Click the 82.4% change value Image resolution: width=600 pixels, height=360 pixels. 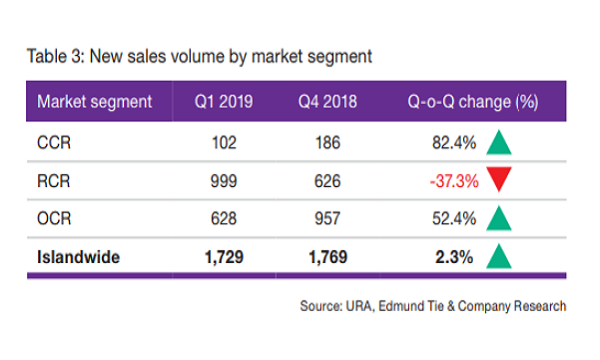point(454,143)
